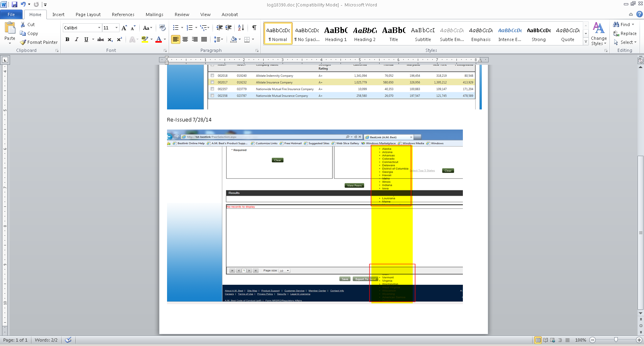Save the document from the Quick Access Toolbar
Image resolution: width=644 pixels, height=346 pixels.
pos(14,4)
